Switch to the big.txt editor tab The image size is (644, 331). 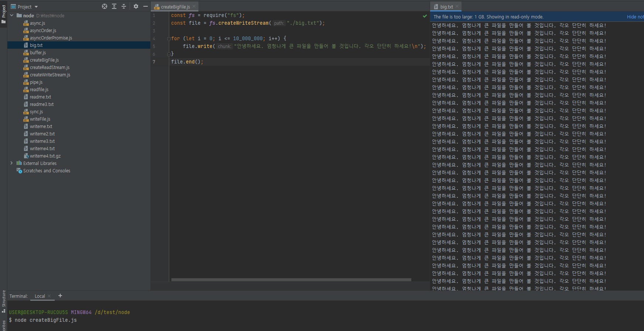coord(447,7)
